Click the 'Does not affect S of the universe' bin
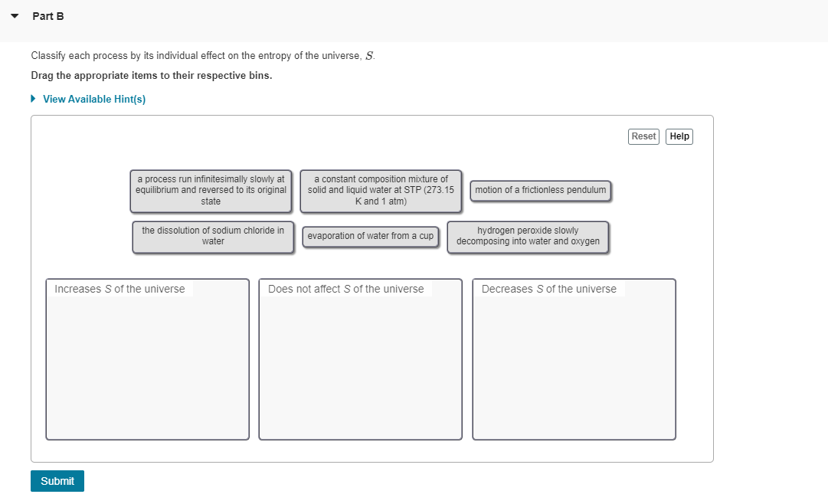The width and height of the screenshot is (828, 504). point(360,360)
